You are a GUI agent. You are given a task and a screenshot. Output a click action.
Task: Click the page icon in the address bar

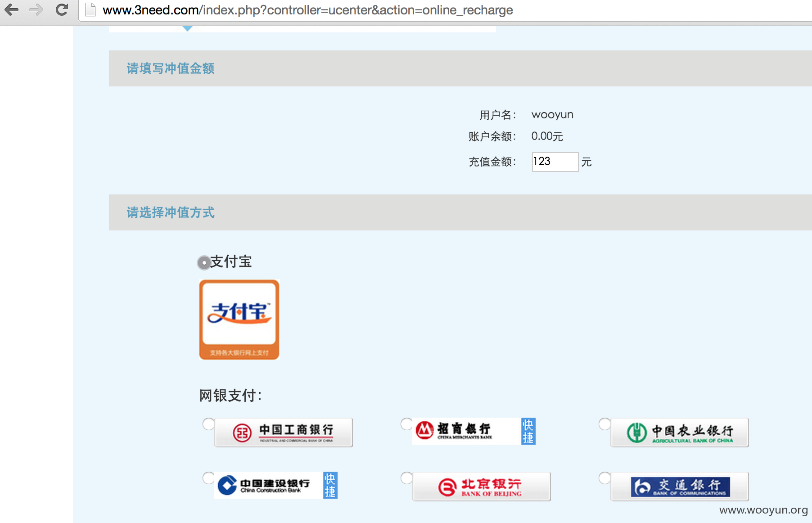(x=90, y=9)
